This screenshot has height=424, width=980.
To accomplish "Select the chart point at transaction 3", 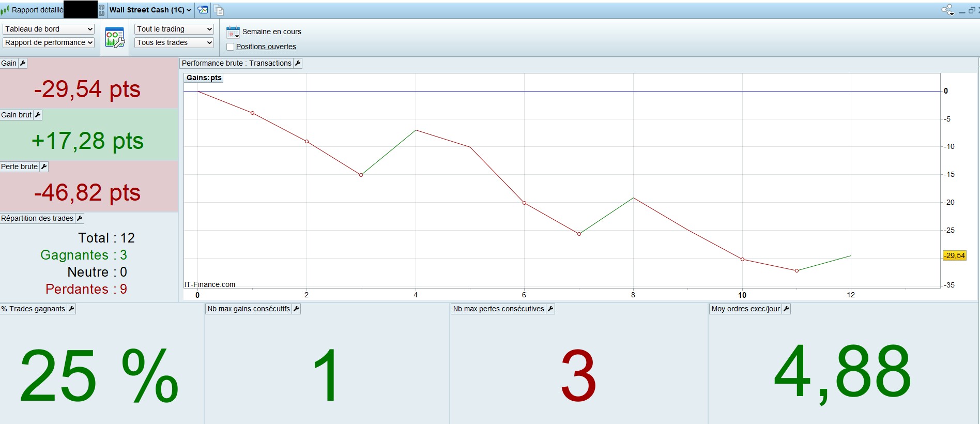I will point(361,175).
